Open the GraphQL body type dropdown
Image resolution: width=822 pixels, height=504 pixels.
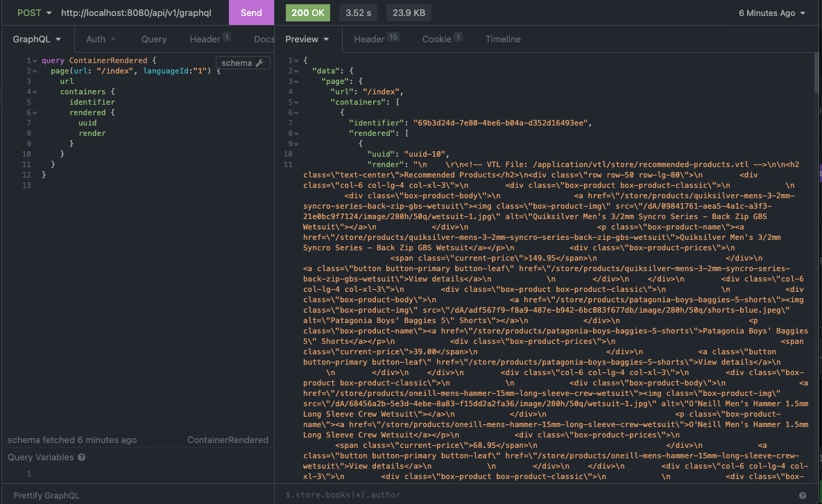37,39
